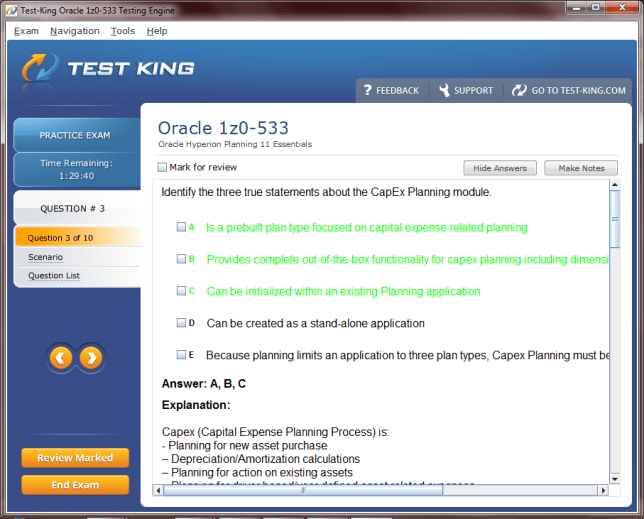Click the QUESTION # 3 header
Image resolution: width=644 pixels, height=519 pixels.
(77, 208)
